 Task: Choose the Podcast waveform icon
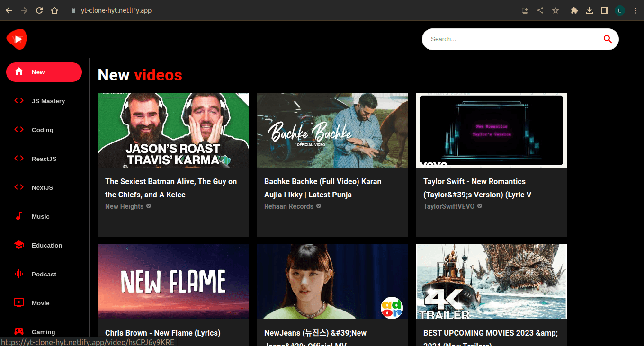point(19,274)
